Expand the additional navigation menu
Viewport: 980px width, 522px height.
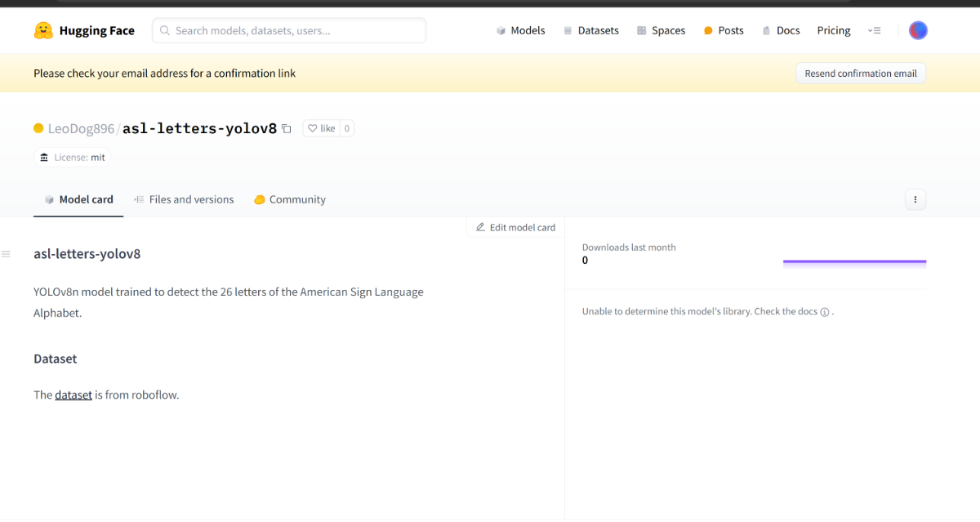875,30
